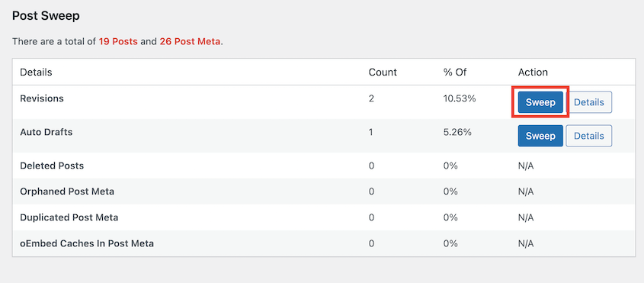The image size is (644, 283).
Task: Click the Details column header
Action: click(x=36, y=72)
